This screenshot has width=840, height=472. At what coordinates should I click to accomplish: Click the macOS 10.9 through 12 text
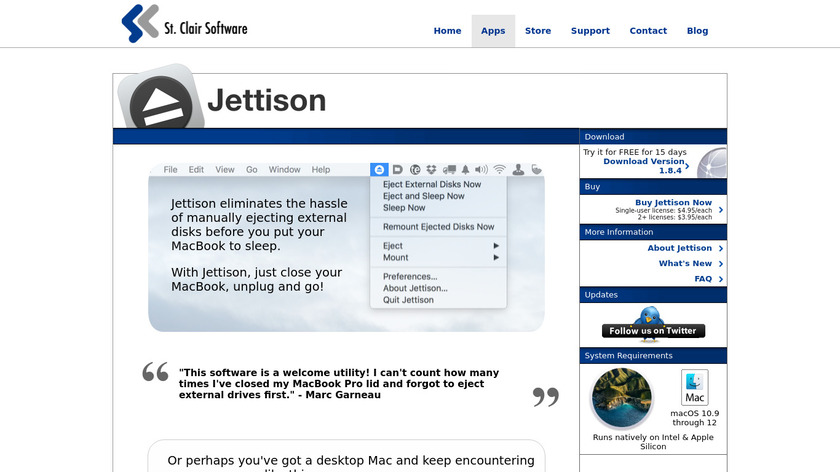click(695, 418)
